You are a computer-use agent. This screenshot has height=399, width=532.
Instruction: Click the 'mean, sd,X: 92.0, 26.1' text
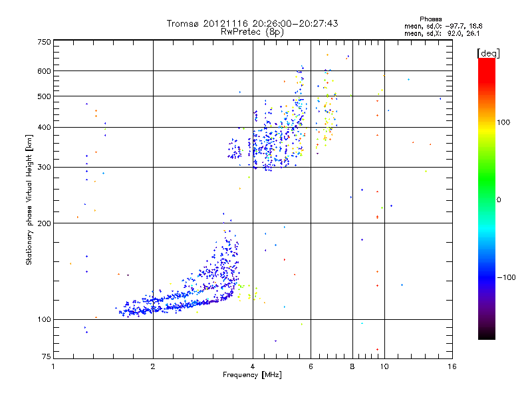tap(442, 34)
